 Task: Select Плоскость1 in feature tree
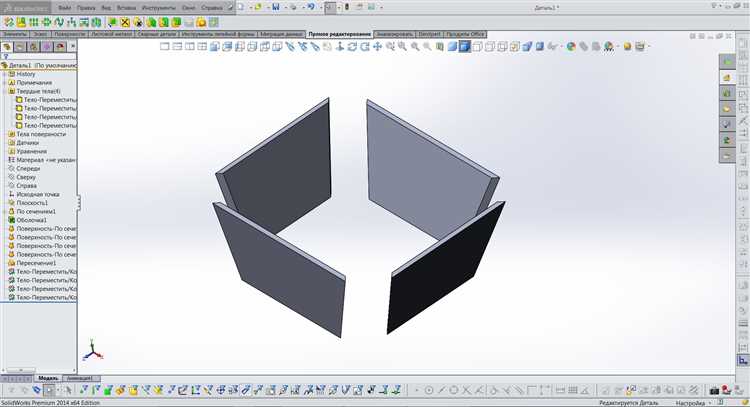(x=32, y=203)
